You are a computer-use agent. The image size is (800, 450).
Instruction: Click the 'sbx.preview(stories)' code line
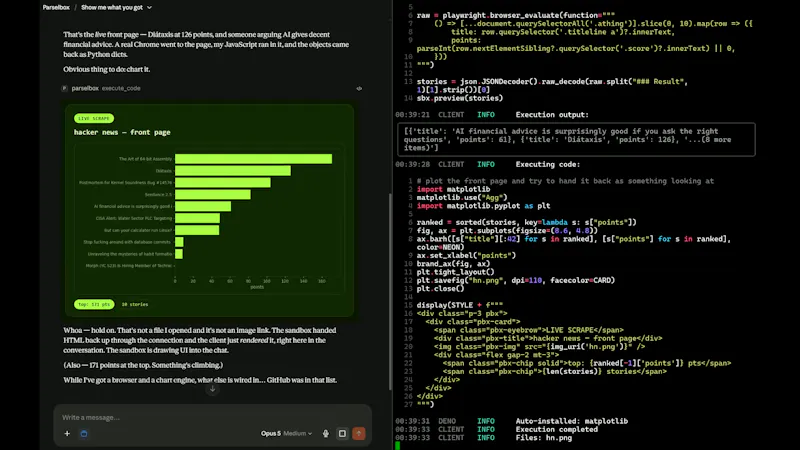(x=460, y=98)
